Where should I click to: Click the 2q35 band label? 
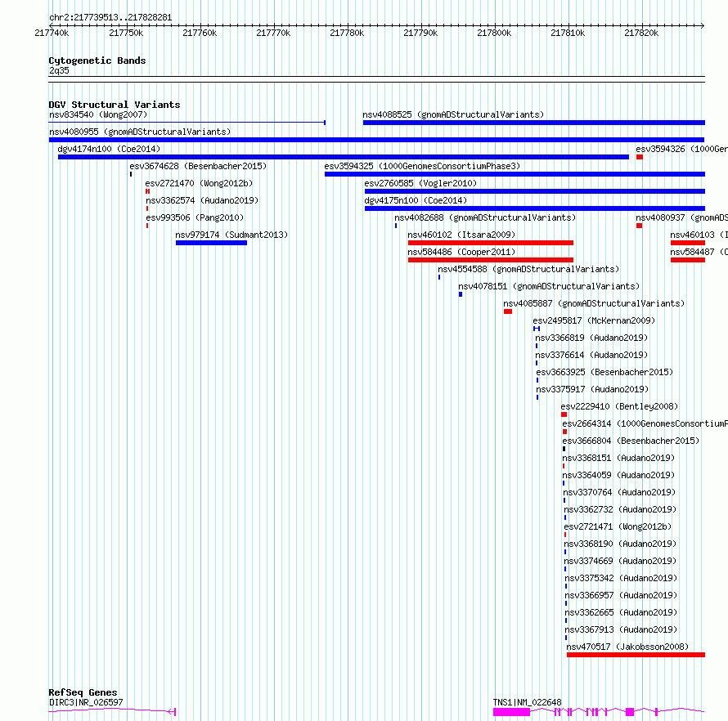coord(59,70)
